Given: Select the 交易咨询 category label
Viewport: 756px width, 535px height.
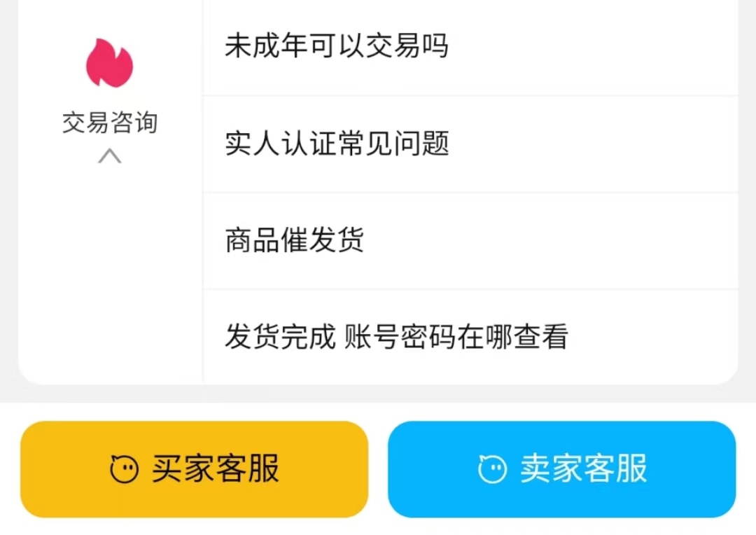Looking at the screenshot, I should click(110, 123).
